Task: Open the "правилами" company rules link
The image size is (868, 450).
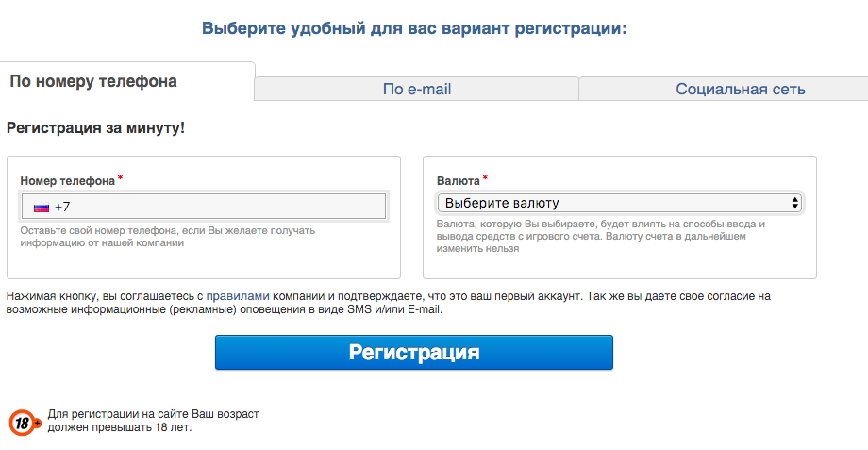Action: [x=238, y=296]
